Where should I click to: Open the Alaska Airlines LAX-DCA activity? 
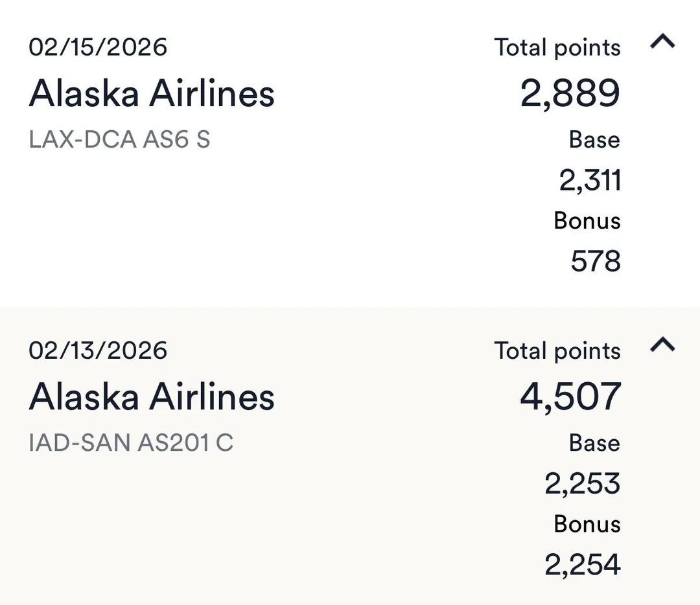click(x=152, y=93)
